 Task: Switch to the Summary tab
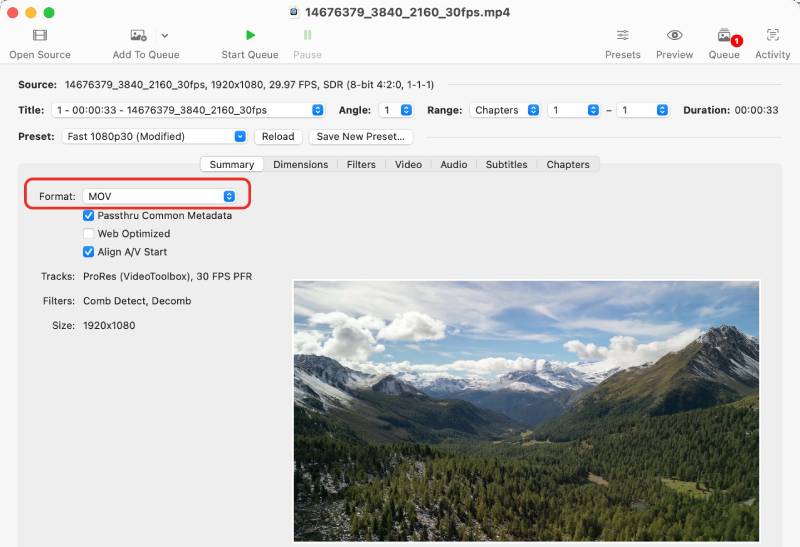[232, 164]
